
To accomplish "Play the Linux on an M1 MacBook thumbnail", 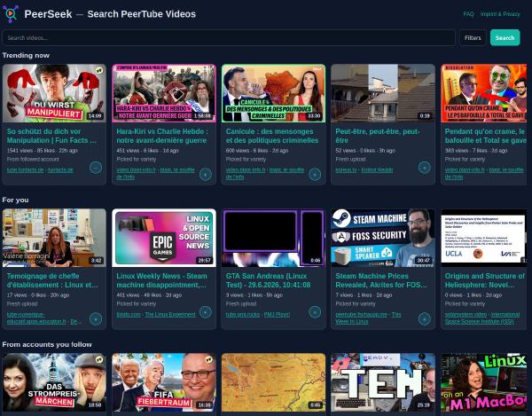I will [484, 382].
